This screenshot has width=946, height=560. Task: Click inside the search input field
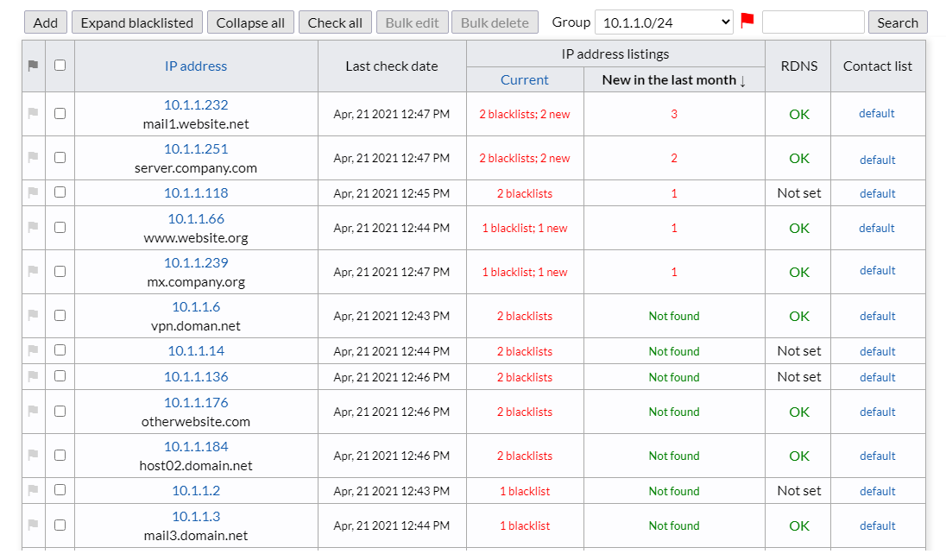(811, 22)
